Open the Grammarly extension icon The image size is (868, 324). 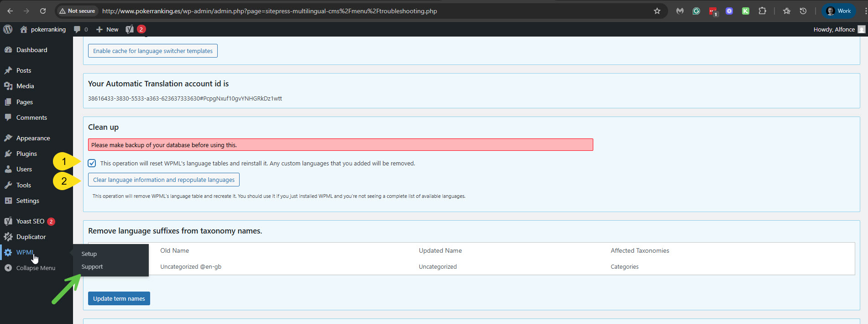click(696, 11)
